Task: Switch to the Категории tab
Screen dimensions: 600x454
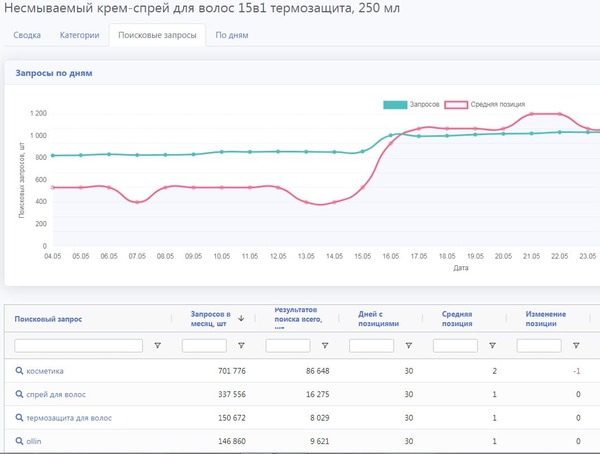Action: pos(79,35)
